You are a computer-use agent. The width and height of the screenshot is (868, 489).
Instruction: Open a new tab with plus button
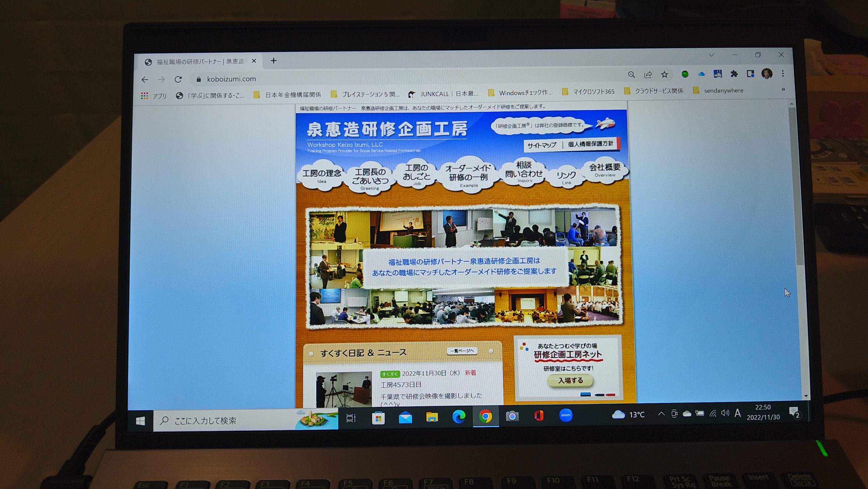274,61
